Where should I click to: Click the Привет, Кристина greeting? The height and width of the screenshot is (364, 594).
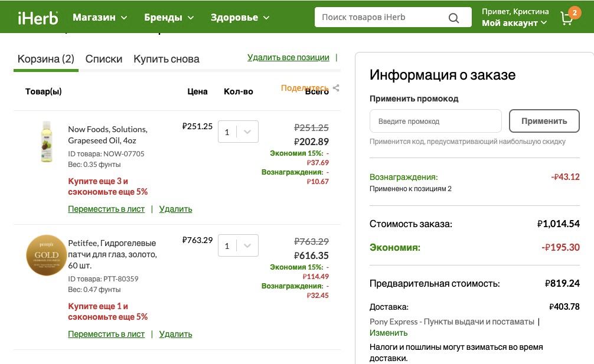(x=515, y=12)
